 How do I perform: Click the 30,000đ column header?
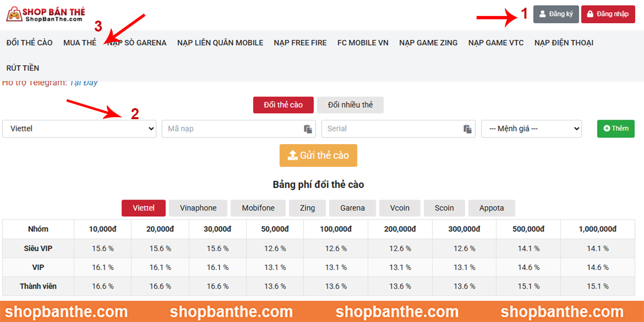218,229
